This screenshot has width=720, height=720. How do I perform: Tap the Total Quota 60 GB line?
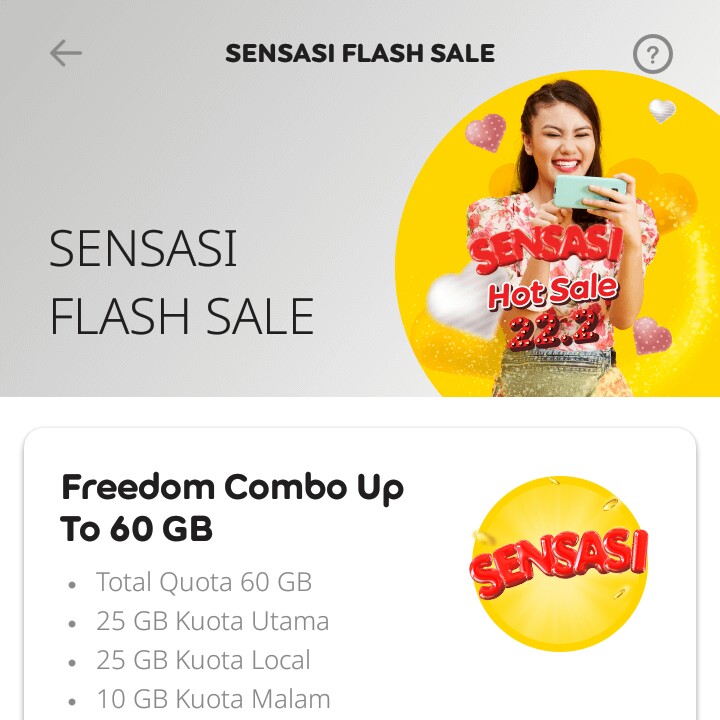(203, 582)
